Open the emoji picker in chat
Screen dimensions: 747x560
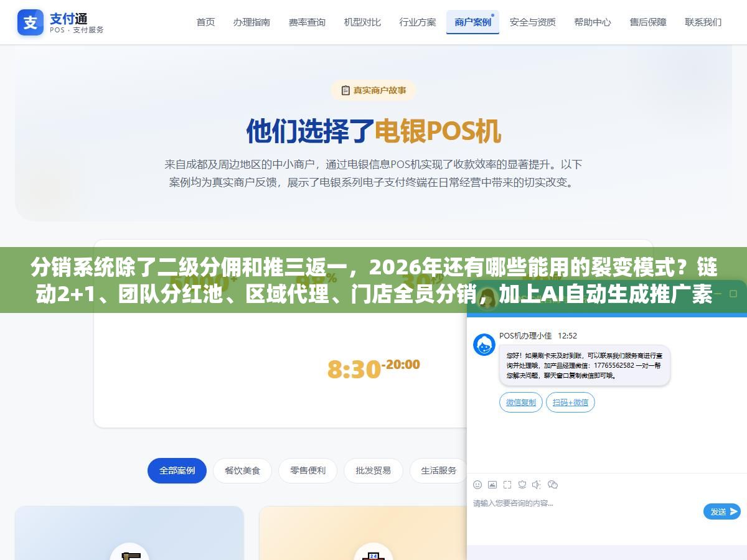[x=477, y=484]
